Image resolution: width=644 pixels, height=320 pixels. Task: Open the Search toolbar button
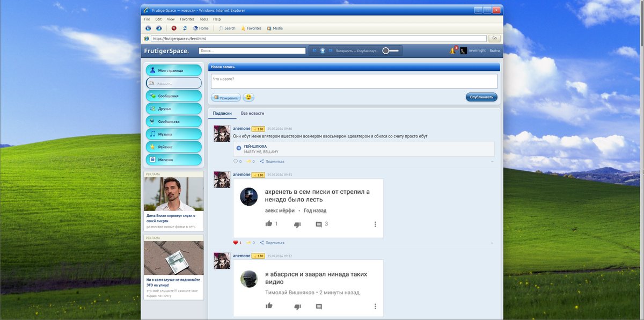click(x=227, y=28)
